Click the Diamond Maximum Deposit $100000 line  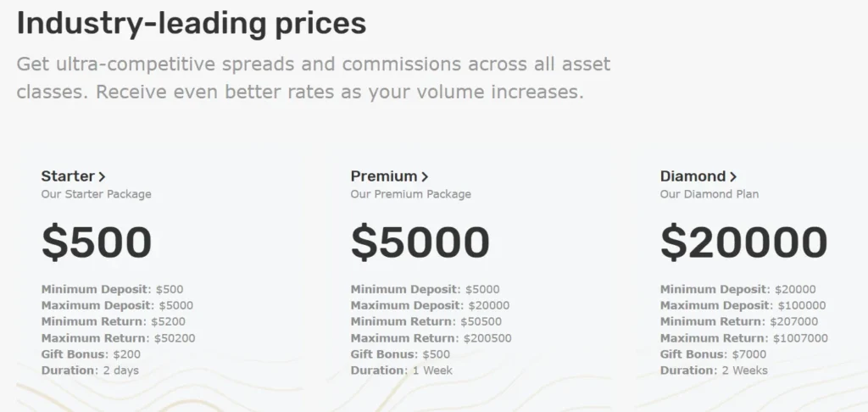pos(743,305)
